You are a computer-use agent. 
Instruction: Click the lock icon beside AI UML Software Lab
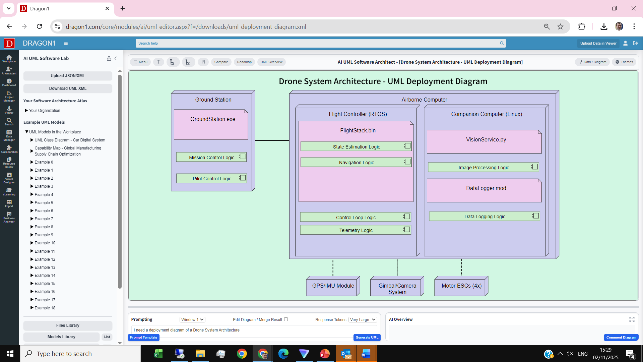click(109, 58)
